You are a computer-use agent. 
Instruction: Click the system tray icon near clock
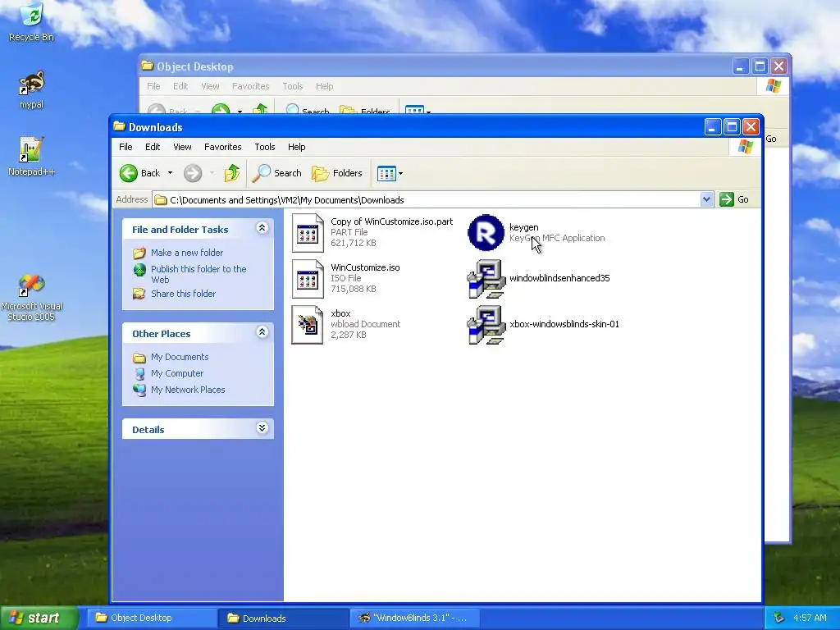coord(779,618)
